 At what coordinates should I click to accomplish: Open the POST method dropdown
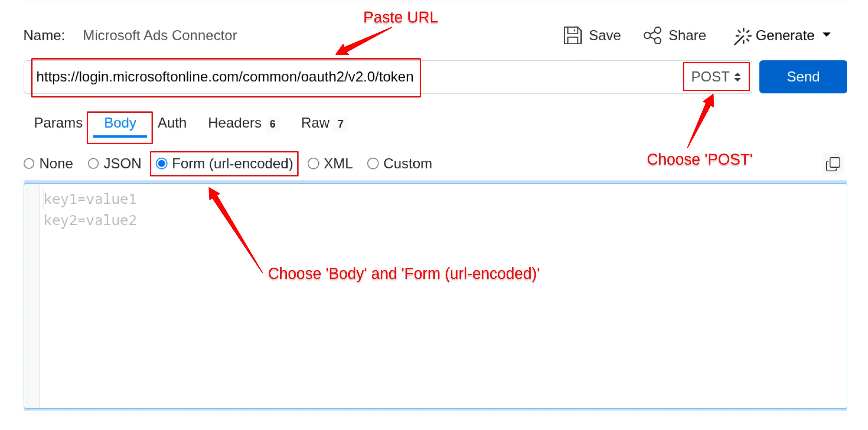pyautogui.click(x=716, y=77)
